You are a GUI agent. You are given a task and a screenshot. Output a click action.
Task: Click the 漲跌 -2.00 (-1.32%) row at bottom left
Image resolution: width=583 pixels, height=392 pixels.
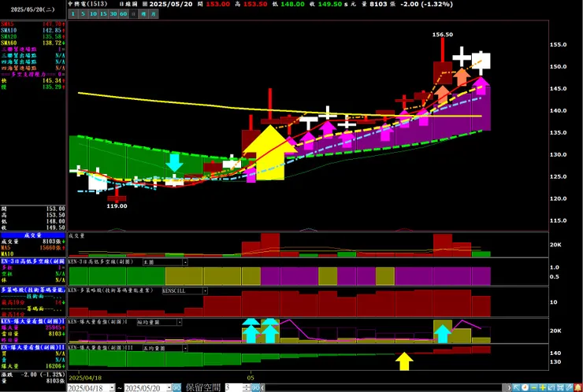point(33,375)
